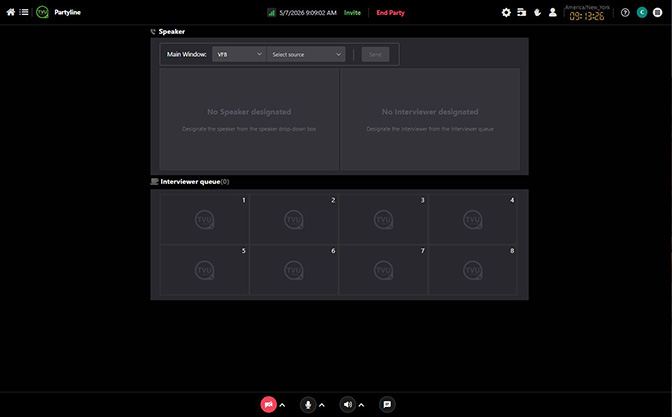Screen dimensions: 672x417
Task: Select interviewer queue slot 4
Action: 473,219
